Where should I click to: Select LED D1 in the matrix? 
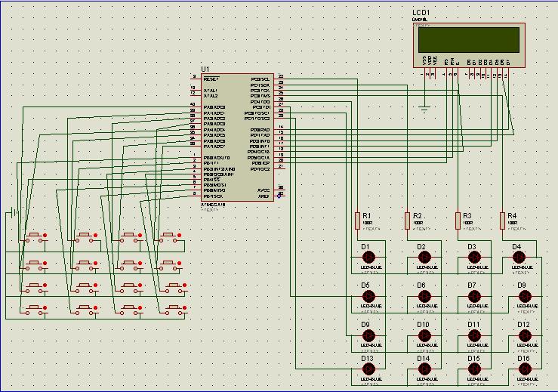pyautogui.click(x=368, y=257)
